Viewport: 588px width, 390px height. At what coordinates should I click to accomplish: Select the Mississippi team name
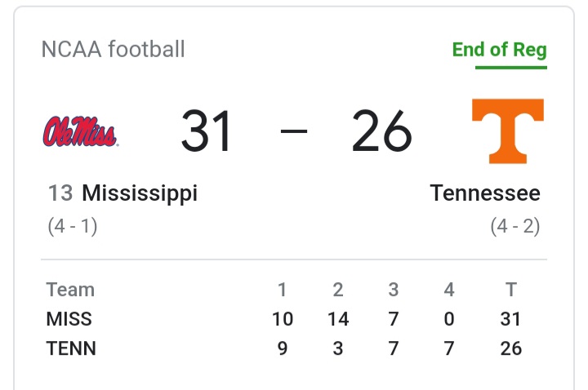pyautogui.click(x=140, y=193)
